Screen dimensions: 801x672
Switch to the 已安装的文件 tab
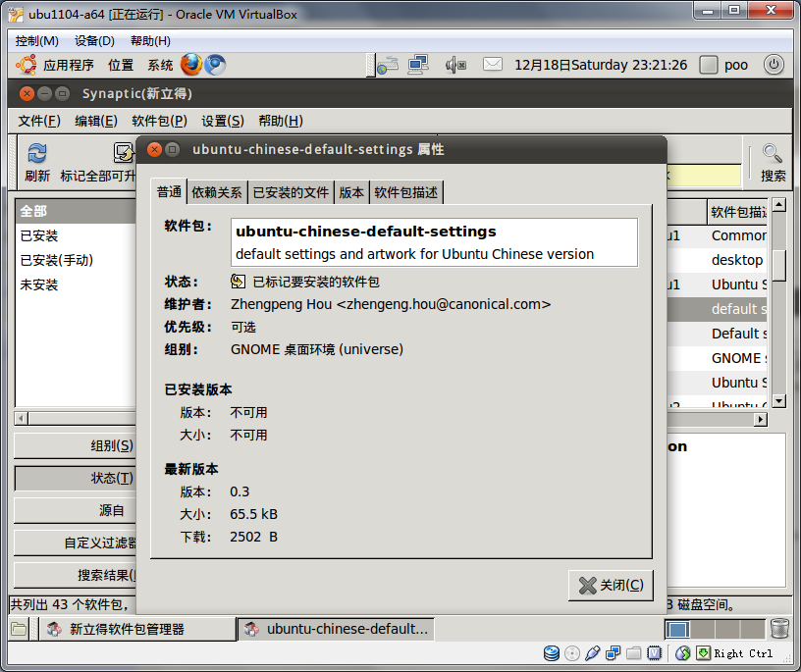[x=291, y=192]
